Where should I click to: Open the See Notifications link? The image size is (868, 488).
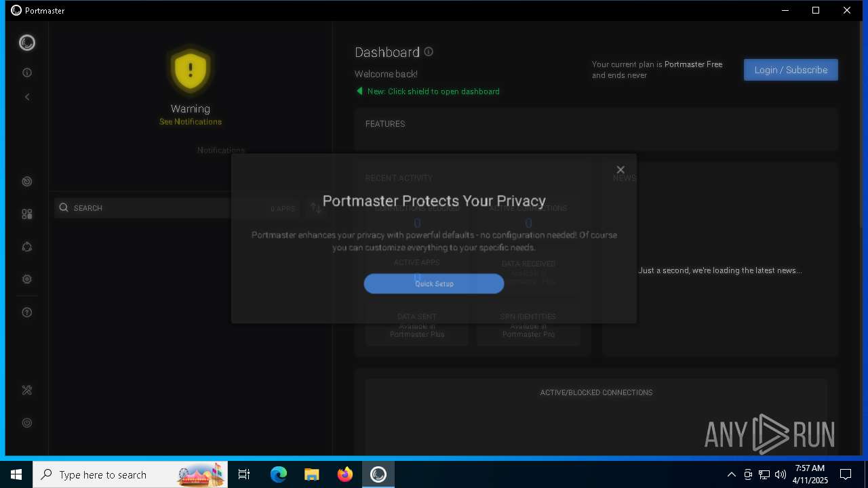point(191,122)
